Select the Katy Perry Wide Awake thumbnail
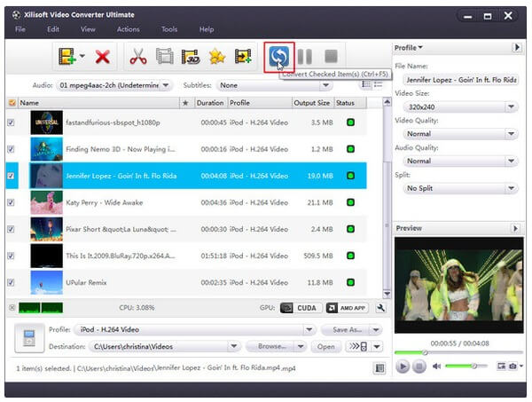 pos(46,202)
